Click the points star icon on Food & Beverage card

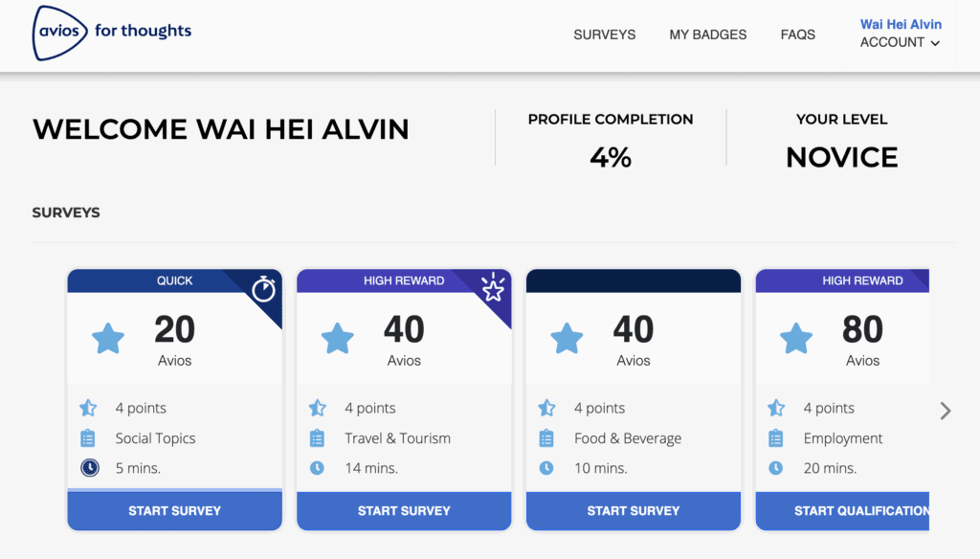pyautogui.click(x=546, y=408)
